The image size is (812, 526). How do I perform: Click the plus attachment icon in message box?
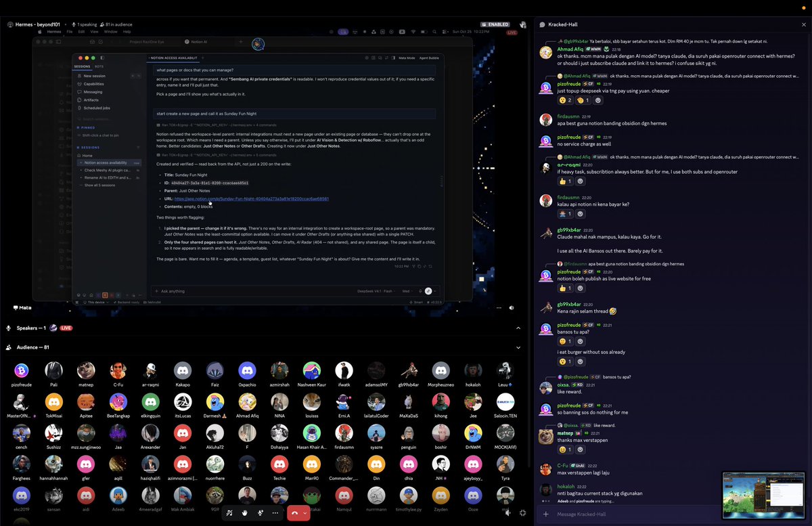[x=545, y=514]
